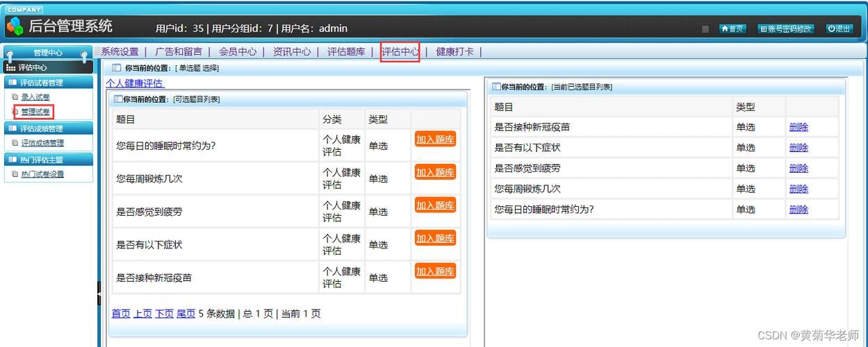Go to 下页 next page
Viewport: 868px width, 347px height.
(164, 314)
